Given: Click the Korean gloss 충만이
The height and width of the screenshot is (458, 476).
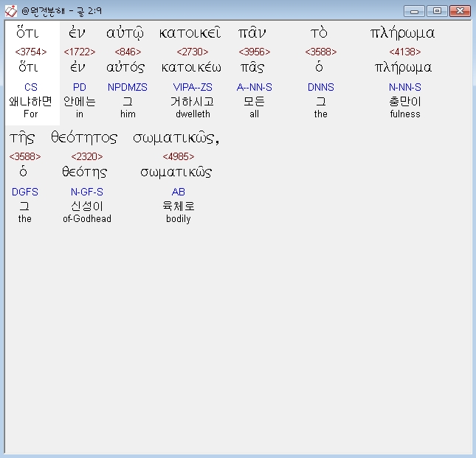Looking at the screenshot, I should coord(405,101).
